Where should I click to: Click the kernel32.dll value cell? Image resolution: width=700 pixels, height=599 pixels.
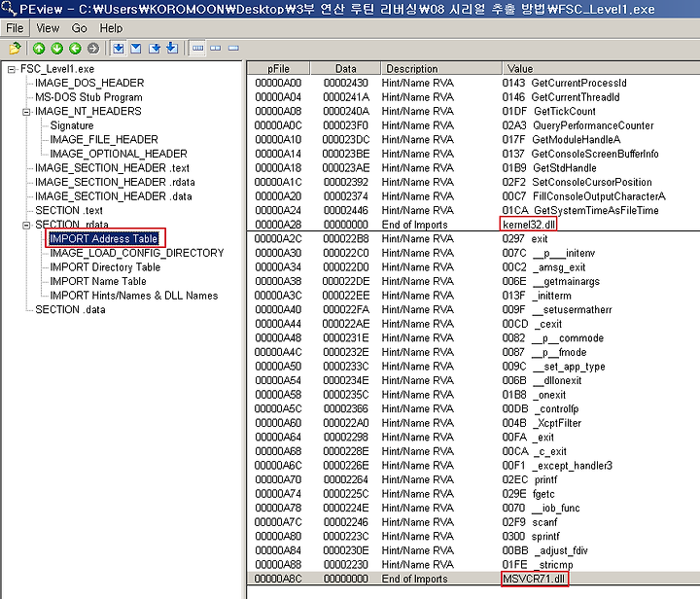[x=529, y=225]
